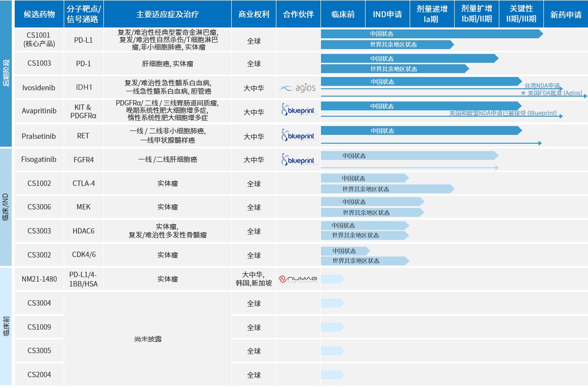Click the star icon beside 美国FDA批准

coord(523,93)
